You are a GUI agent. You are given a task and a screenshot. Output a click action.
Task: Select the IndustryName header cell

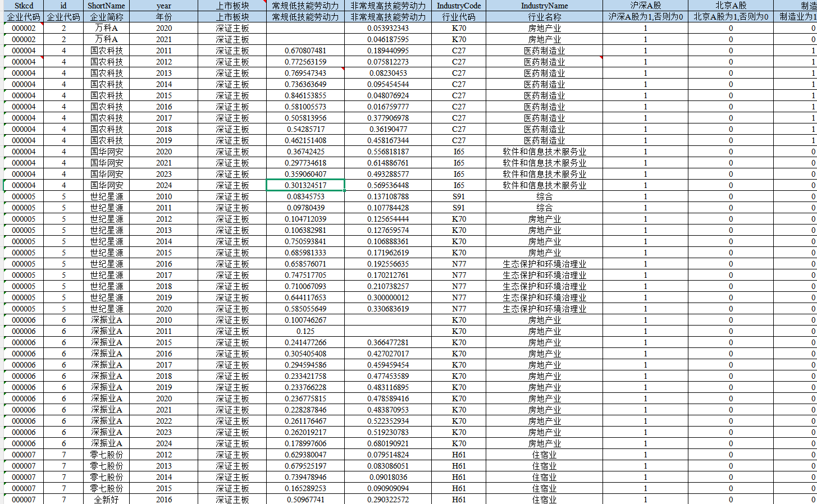544,6
